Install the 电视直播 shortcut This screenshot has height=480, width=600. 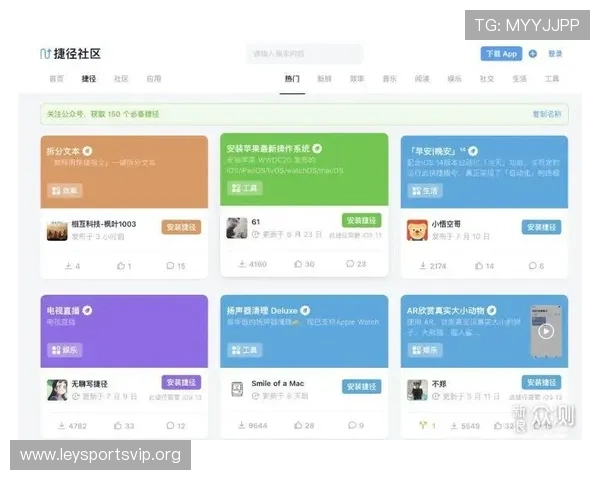point(181,382)
